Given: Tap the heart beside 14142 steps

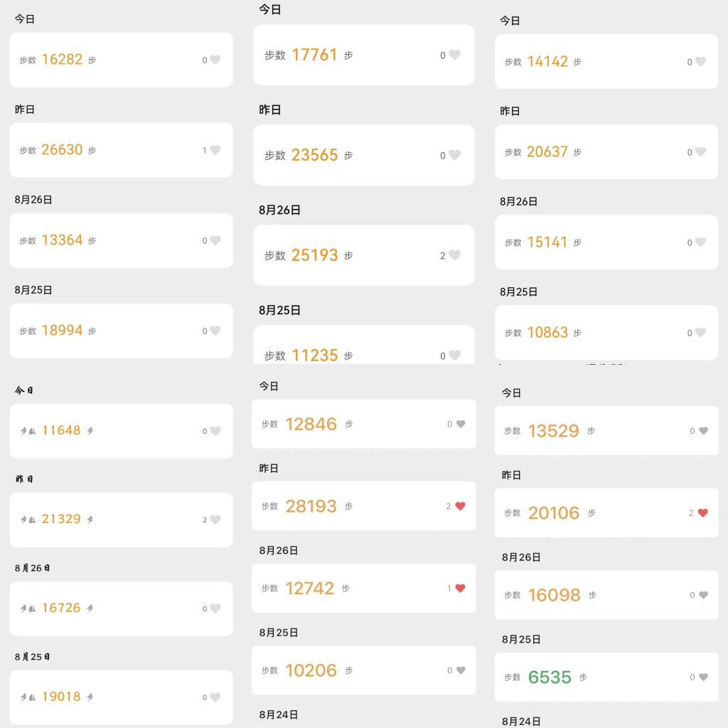Looking at the screenshot, I should [700, 62].
